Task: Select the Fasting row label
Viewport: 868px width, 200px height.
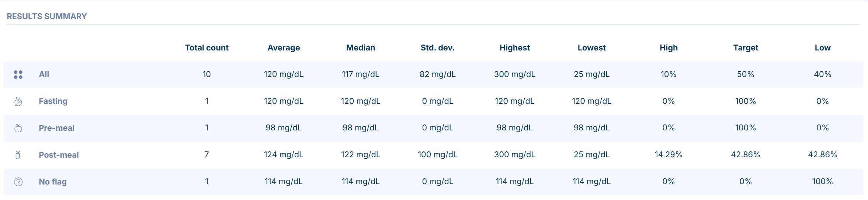Action: (x=53, y=101)
